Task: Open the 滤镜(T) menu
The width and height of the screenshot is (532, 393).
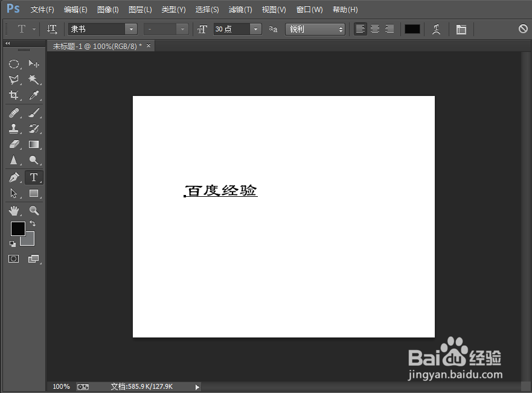Action: [x=240, y=10]
